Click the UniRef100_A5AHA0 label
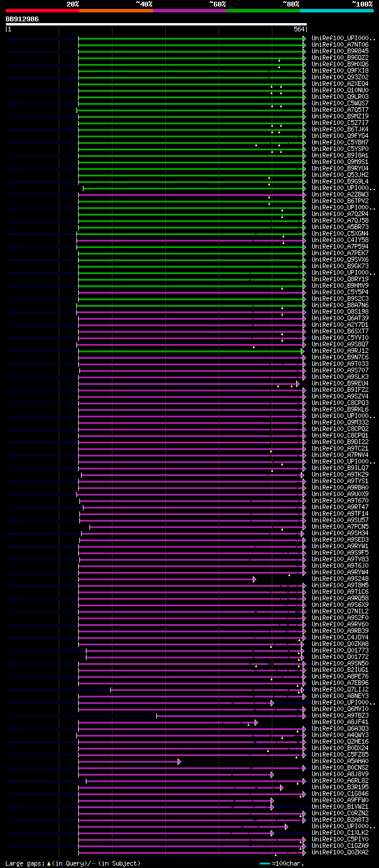Screen dimensions: 379x868 click(x=339, y=761)
